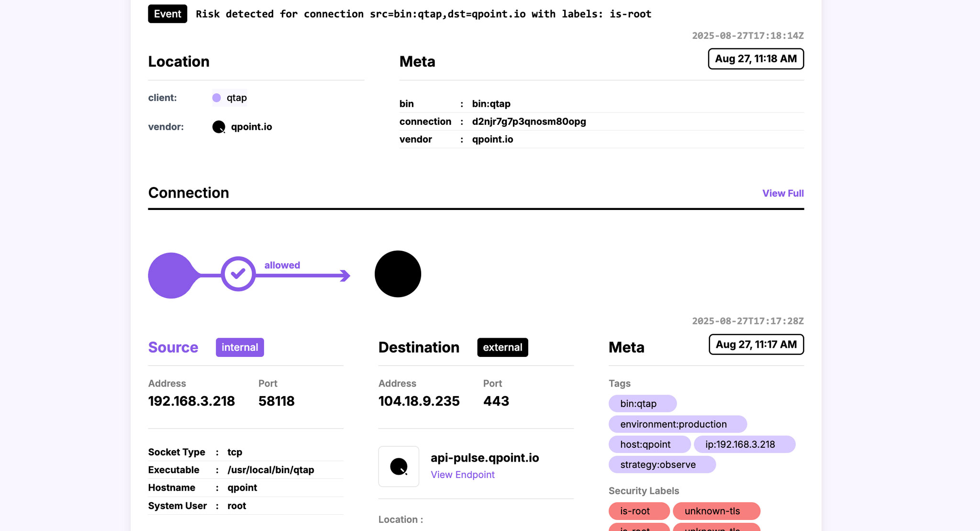This screenshot has height=531, width=980.
Task: Click the destination port 443
Action: click(x=496, y=401)
